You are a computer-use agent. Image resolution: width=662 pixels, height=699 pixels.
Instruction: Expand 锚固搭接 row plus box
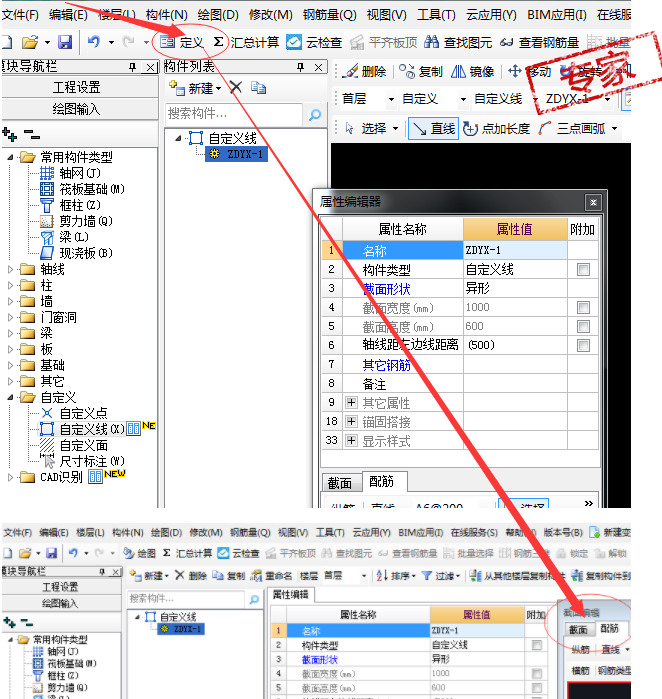[x=351, y=421]
